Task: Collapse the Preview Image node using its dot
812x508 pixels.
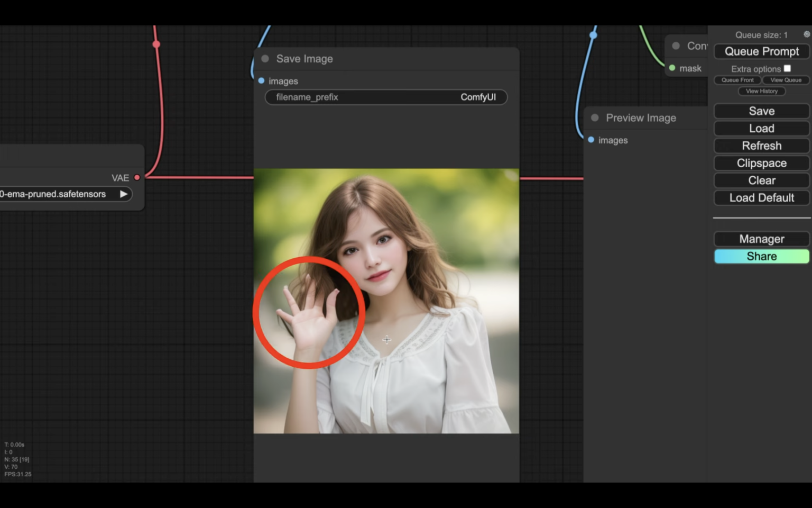Action: point(595,118)
